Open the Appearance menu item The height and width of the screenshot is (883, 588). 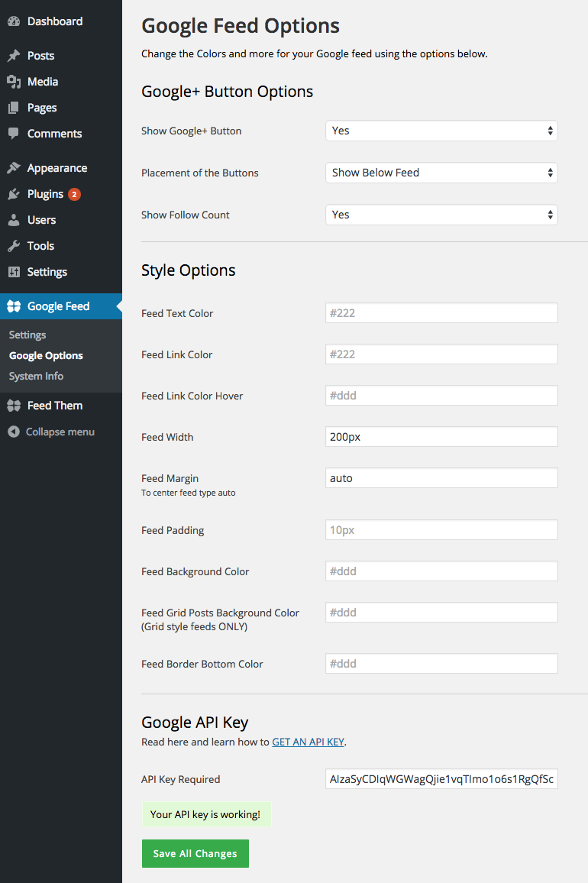61,168
